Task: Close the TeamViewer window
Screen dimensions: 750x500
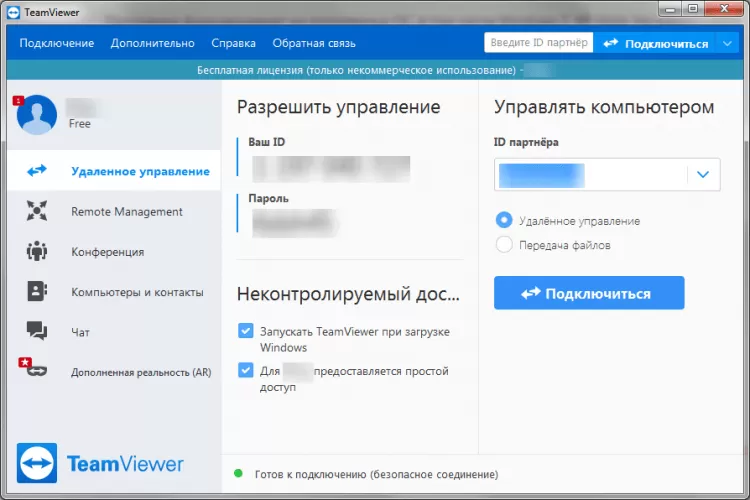Action: (x=724, y=9)
